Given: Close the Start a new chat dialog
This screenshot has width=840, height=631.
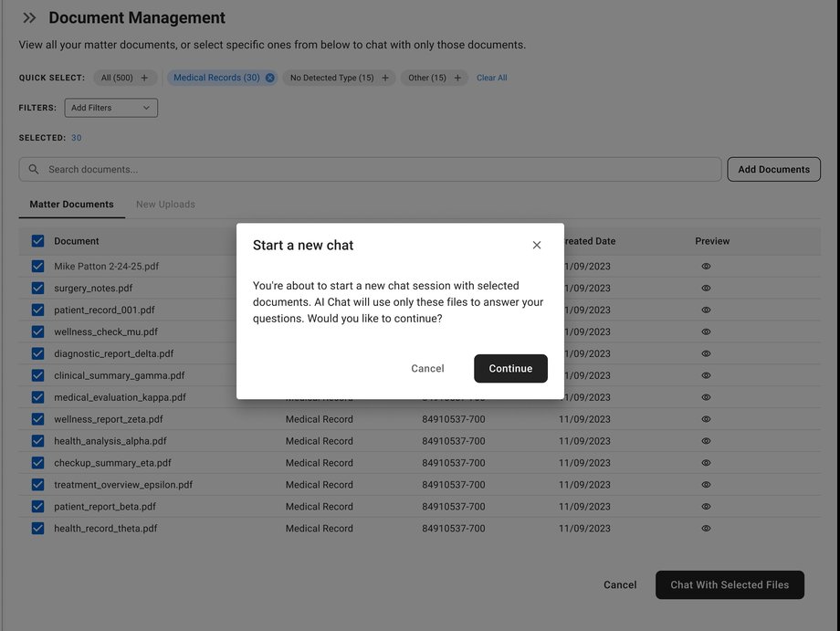Looking at the screenshot, I should tap(536, 245).
